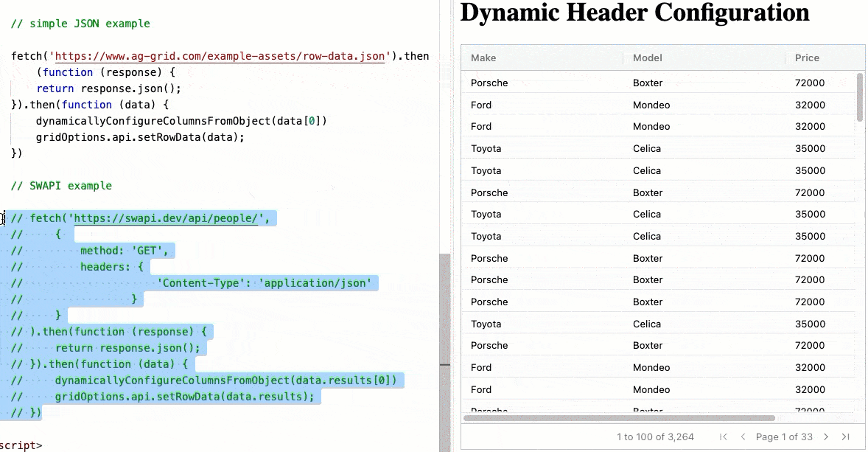Open the ag-grid row-data.json URL link

[220, 56]
